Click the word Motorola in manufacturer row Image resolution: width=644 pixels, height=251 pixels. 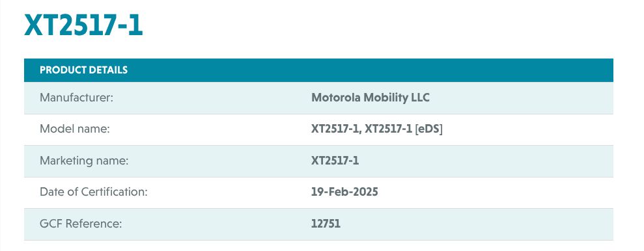(x=336, y=98)
